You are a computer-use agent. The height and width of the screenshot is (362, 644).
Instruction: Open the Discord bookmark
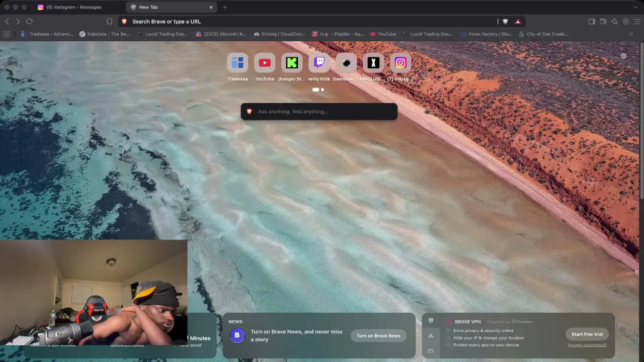point(221,34)
